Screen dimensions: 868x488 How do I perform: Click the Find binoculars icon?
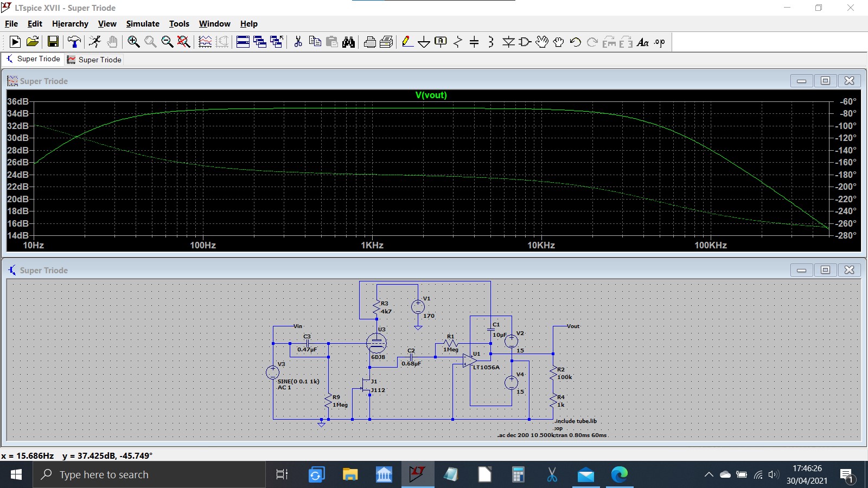[x=348, y=42]
